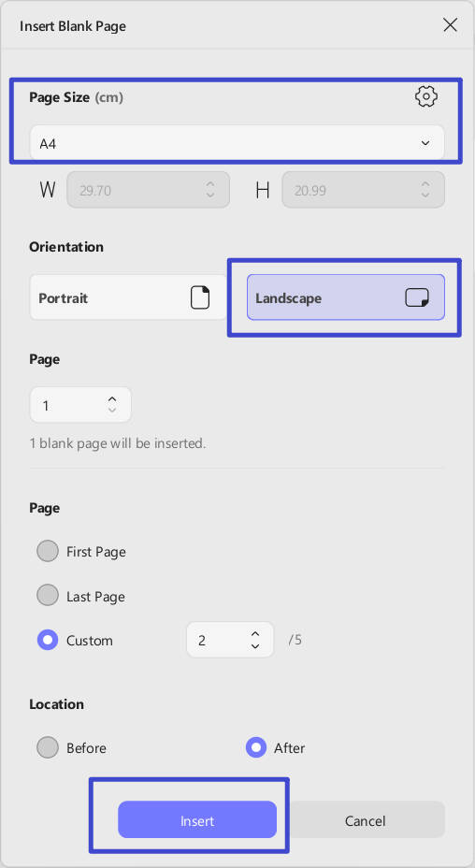Select Portrait orientation
The image size is (475, 868).
coord(128,297)
